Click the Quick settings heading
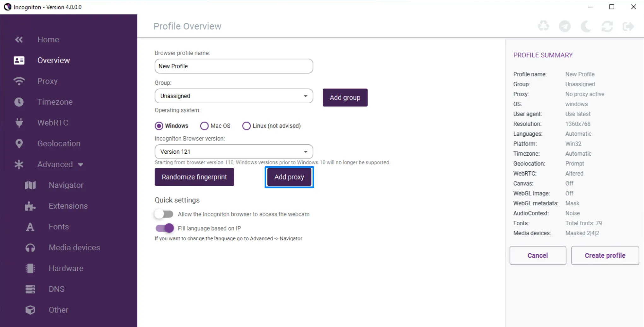This screenshot has width=644, height=327. pyautogui.click(x=177, y=200)
